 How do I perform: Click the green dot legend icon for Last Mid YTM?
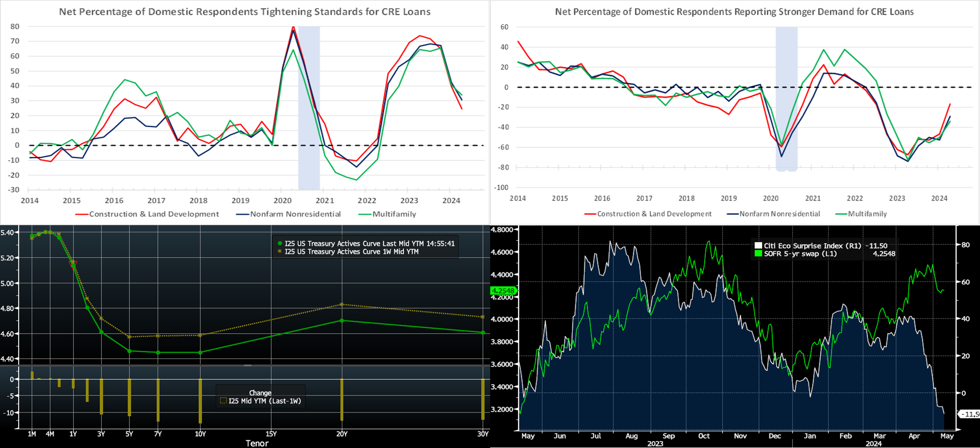(x=280, y=243)
